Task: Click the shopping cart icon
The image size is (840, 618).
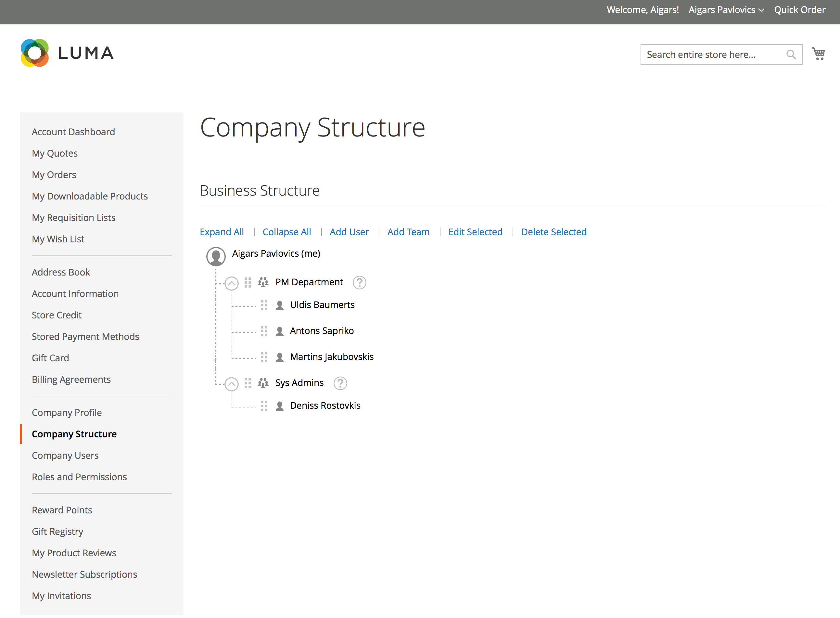Action: tap(818, 54)
